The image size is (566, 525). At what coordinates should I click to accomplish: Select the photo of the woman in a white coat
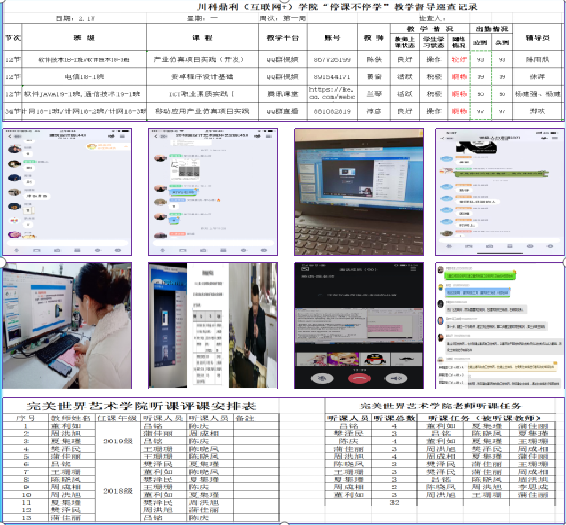pyautogui.click(x=68, y=326)
